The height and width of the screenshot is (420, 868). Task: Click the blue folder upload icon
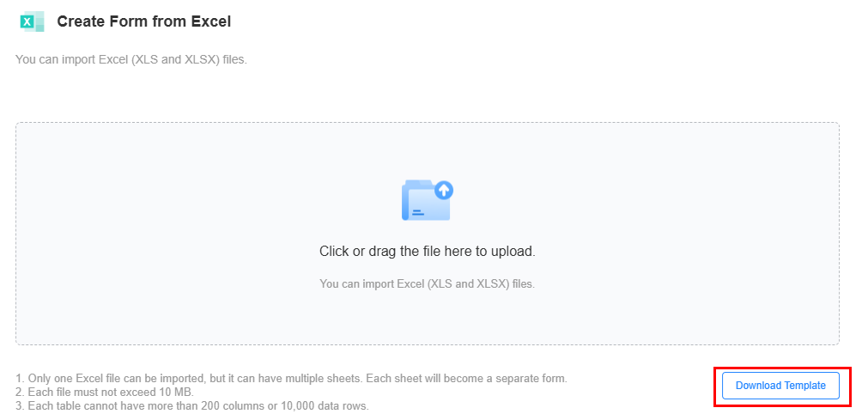point(428,200)
